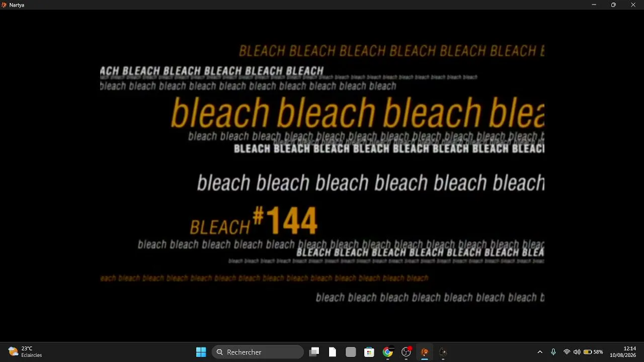This screenshot has width=644, height=362.
Task: Click the BLEACH #144 title in the video
Action: 254,221
